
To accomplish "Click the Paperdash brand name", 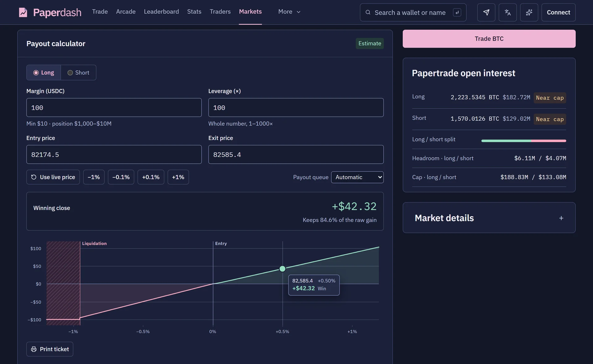I will [x=57, y=12].
